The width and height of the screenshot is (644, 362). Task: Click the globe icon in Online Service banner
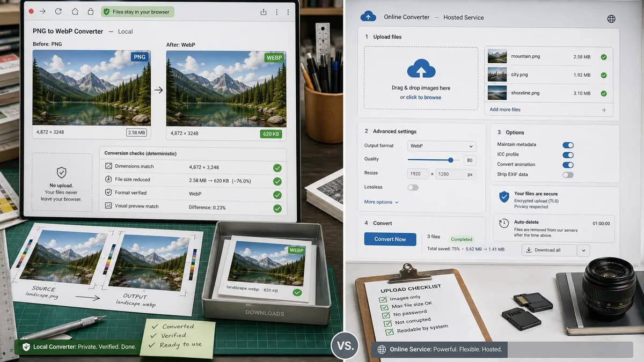pos(382,349)
